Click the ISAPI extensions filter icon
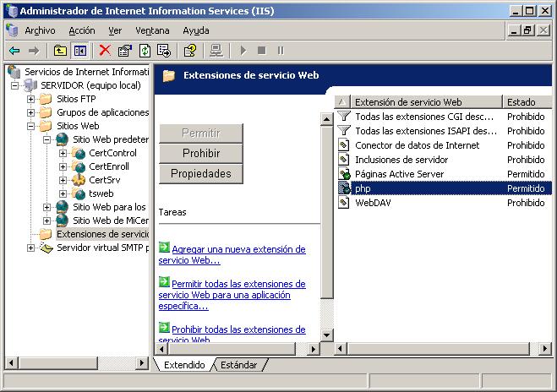 [x=344, y=131]
